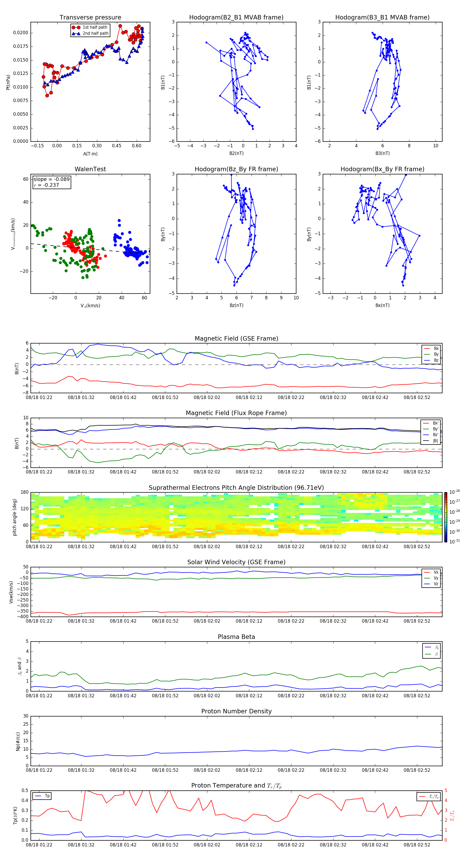Click the 'Te/Tp' legend entry
Image resolution: width=473 pixels, height=868 pixels.
(x=429, y=796)
